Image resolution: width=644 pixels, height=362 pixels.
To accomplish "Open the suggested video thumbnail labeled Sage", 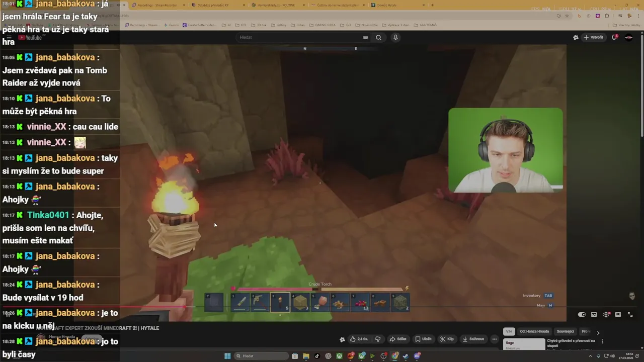I will pos(524,344).
